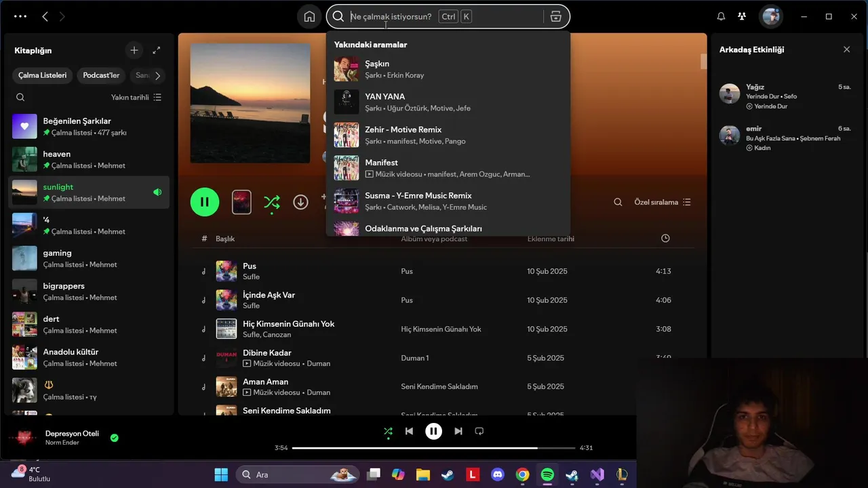Go back with the left arrow
Screen dimensions: 868x488
tap(45, 16)
